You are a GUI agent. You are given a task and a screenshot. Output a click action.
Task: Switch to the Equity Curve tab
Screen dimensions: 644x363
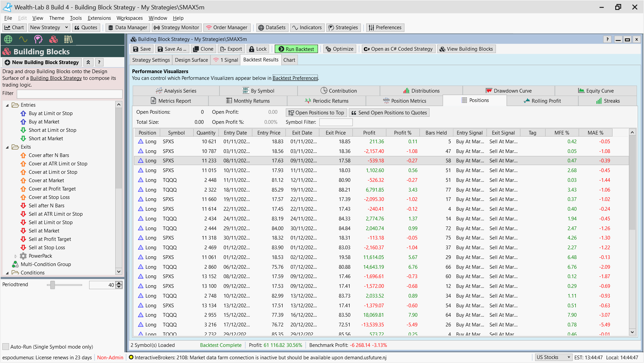pos(596,91)
